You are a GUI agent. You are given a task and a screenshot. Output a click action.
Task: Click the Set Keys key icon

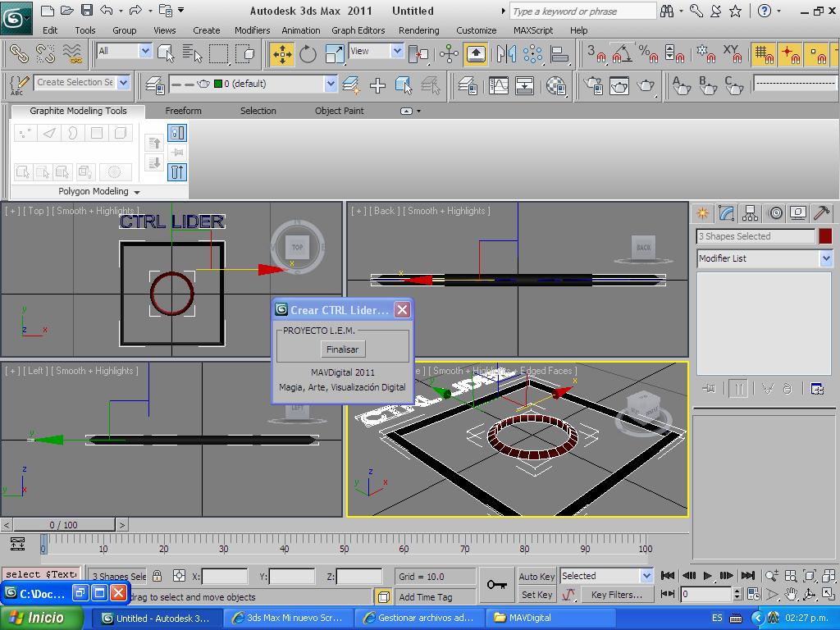tap(496, 584)
